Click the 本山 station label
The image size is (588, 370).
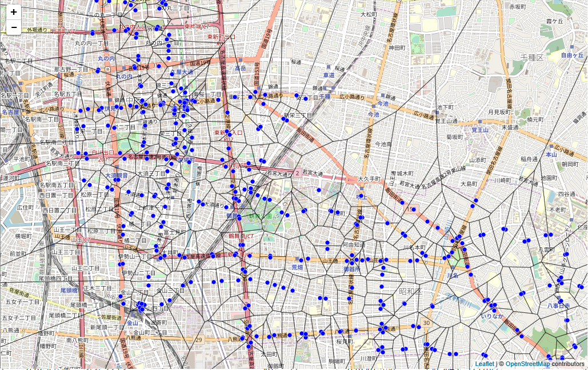tap(551, 154)
